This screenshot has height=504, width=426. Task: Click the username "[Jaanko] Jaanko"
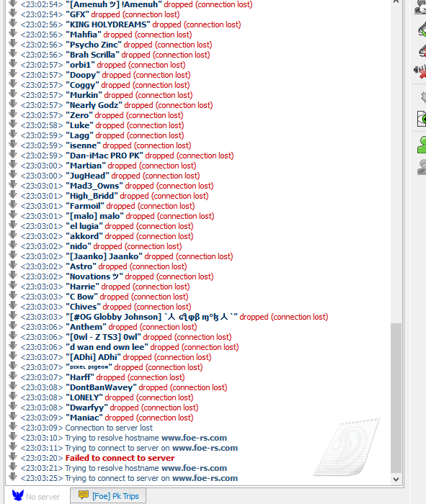coord(105,256)
